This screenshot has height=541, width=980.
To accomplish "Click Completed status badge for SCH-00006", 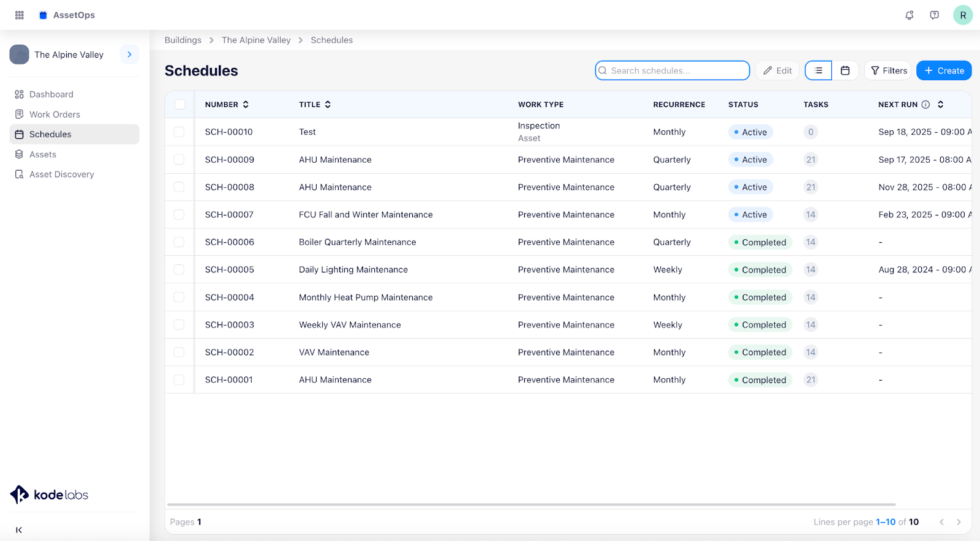I will point(760,242).
